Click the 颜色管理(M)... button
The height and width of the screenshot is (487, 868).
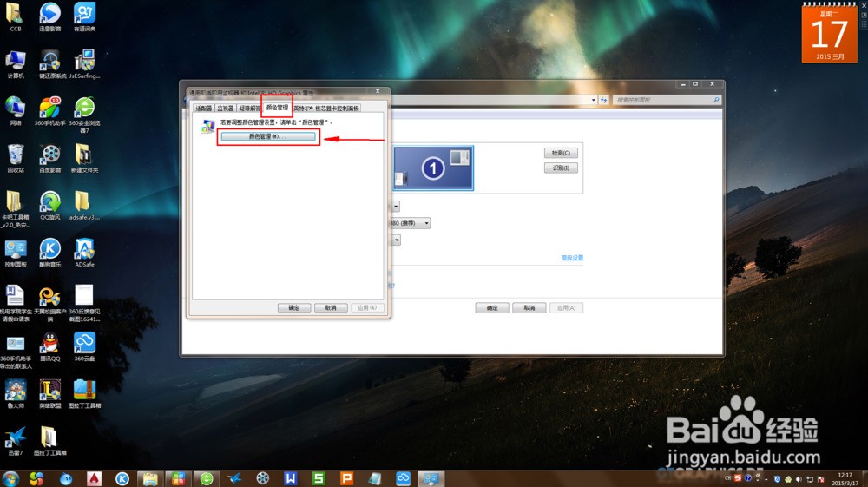click(267, 136)
